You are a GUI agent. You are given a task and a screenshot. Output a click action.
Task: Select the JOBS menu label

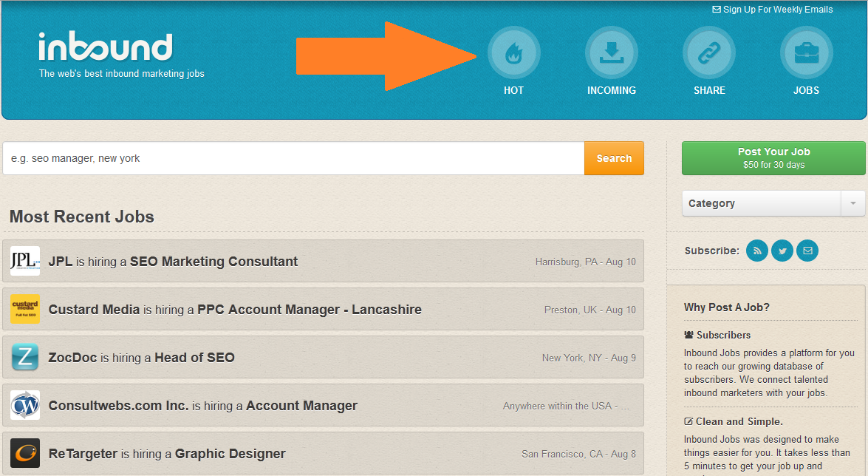pyautogui.click(x=807, y=90)
